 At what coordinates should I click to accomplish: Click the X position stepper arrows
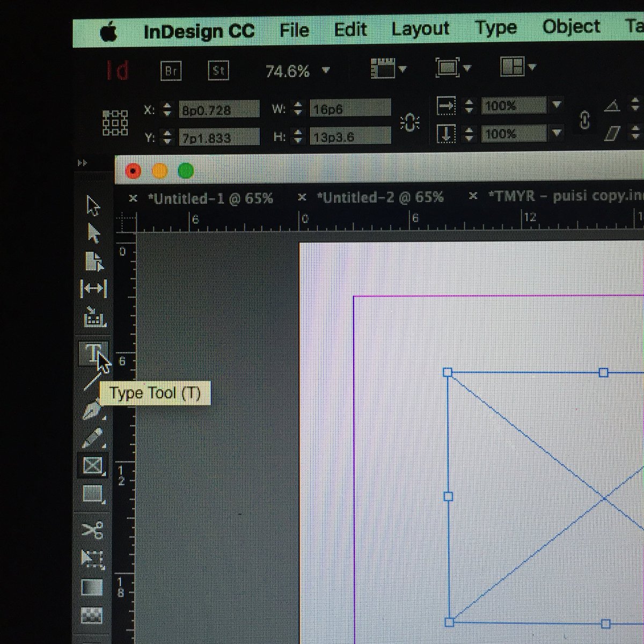pyautogui.click(x=167, y=109)
